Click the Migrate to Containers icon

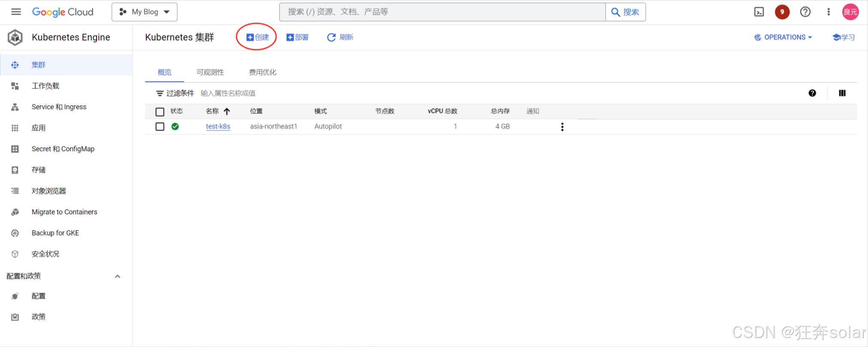click(15, 212)
